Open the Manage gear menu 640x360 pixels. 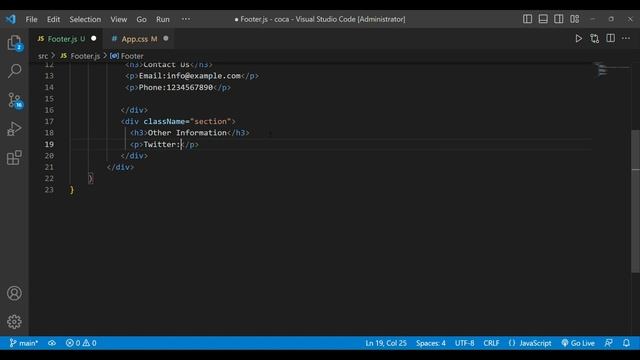click(14, 322)
